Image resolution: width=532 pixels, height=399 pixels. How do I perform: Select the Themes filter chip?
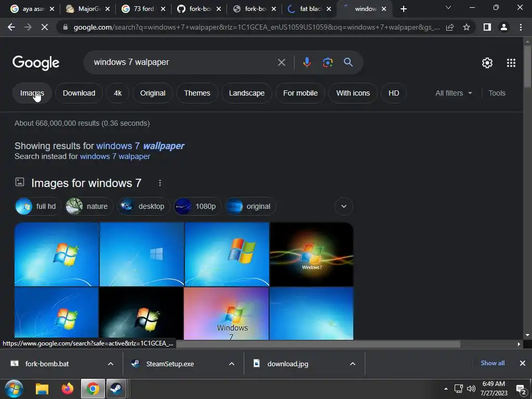click(x=197, y=93)
